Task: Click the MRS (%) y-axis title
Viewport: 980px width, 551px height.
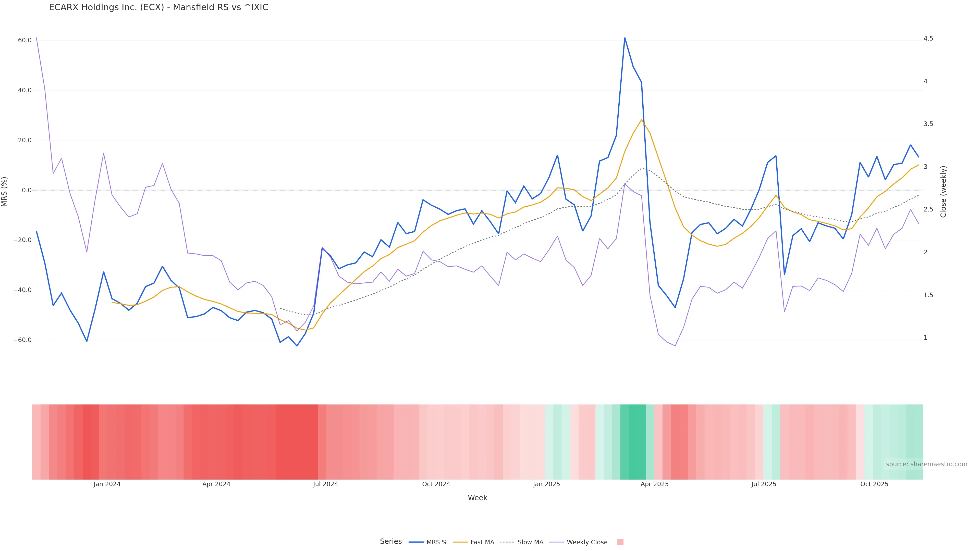Action: (x=5, y=191)
